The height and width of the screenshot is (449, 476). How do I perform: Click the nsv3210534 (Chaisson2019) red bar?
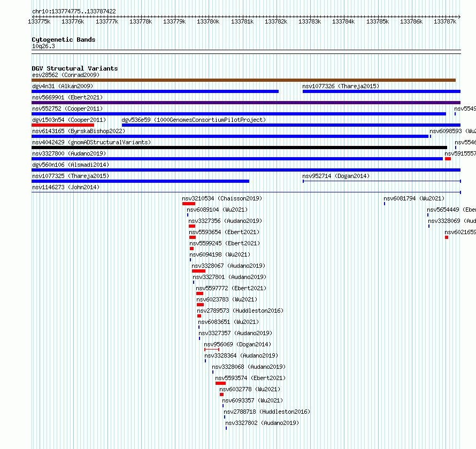[x=189, y=204]
